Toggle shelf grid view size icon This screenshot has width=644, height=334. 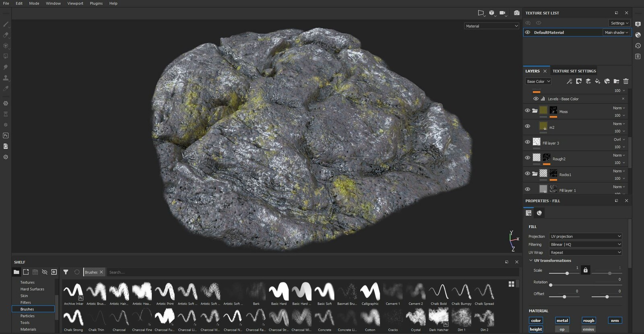(511, 284)
